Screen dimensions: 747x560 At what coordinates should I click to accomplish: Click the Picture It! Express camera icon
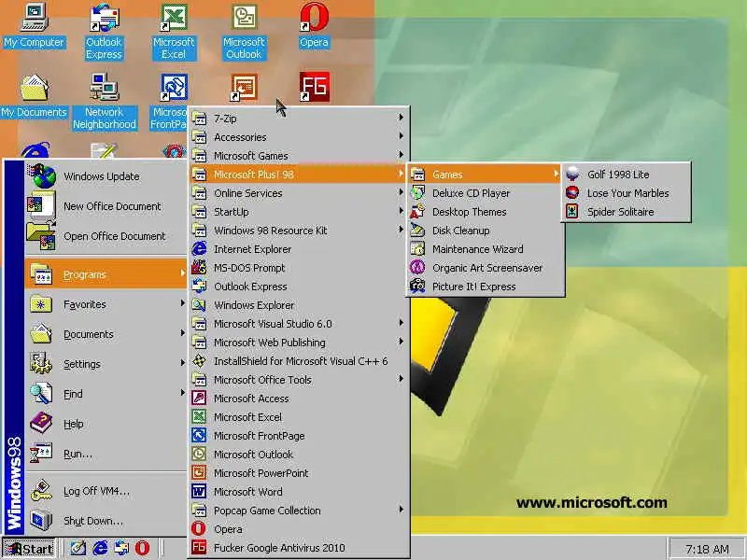(x=417, y=287)
